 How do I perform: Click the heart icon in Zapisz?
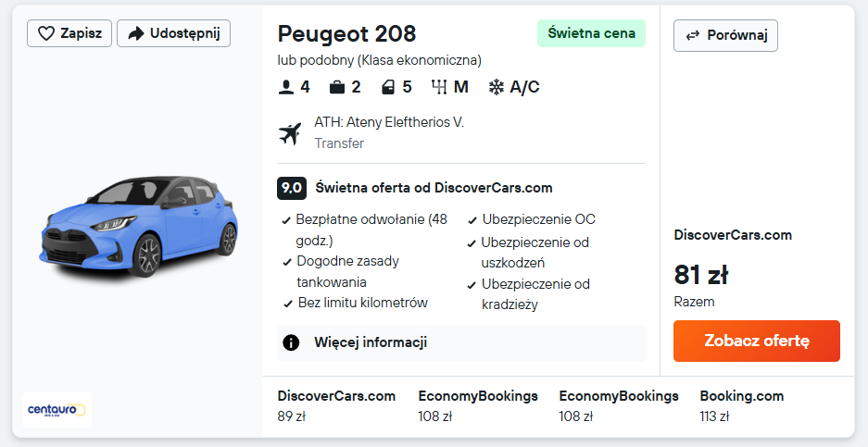click(46, 33)
